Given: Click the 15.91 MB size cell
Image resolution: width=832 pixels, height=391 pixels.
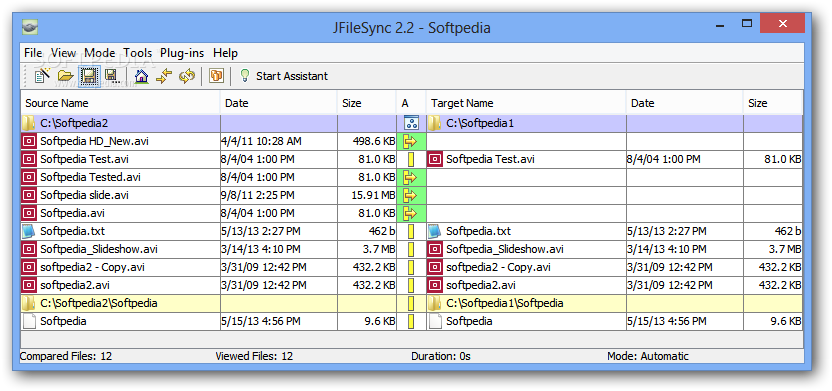Looking at the screenshot, I should (367, 195).
